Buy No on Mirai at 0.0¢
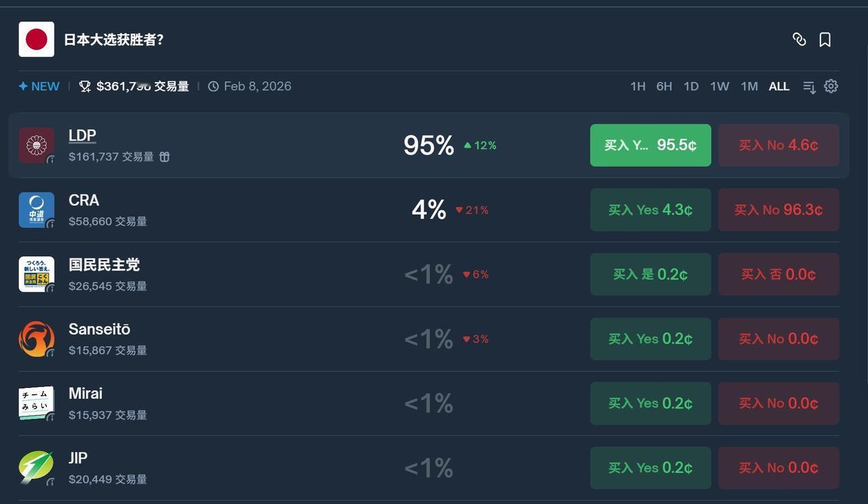The width and height of the screenshot is (868, 504). [778, 403]
